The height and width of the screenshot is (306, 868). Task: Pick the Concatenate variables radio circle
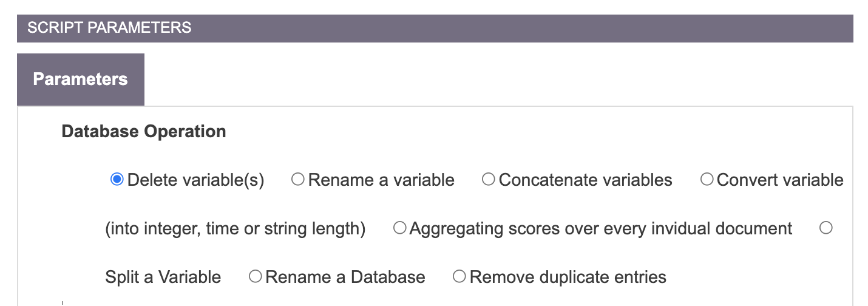(x=488, y=180)
